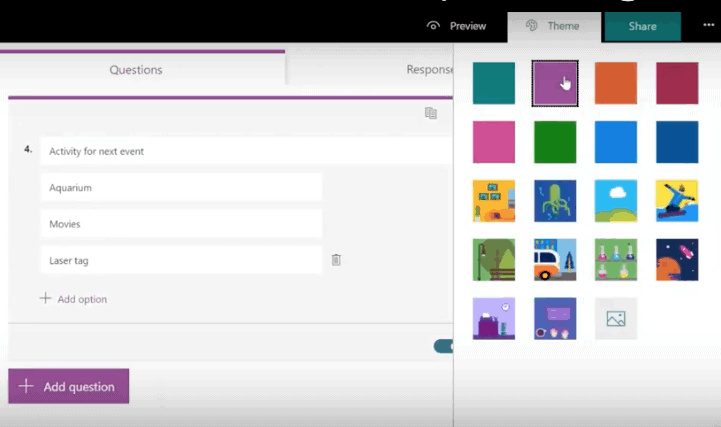Viewport: 721px width, 427px height.
Task: Choose the orange color swatch
Action: click(x=616, y=83)
